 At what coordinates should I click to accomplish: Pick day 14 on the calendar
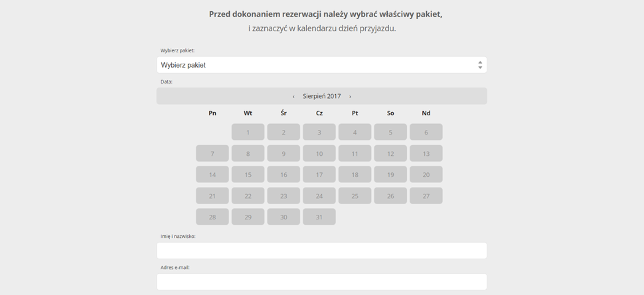click(x=212, y=174)
